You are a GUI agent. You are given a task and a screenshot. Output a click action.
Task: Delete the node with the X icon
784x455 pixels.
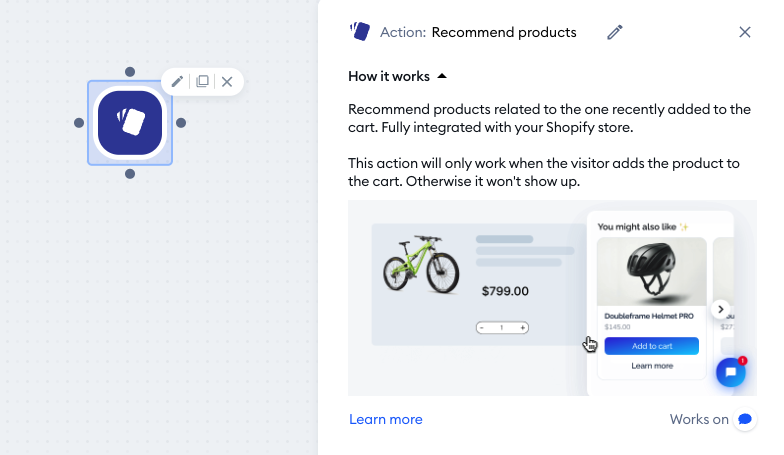(x=227, y=82)
